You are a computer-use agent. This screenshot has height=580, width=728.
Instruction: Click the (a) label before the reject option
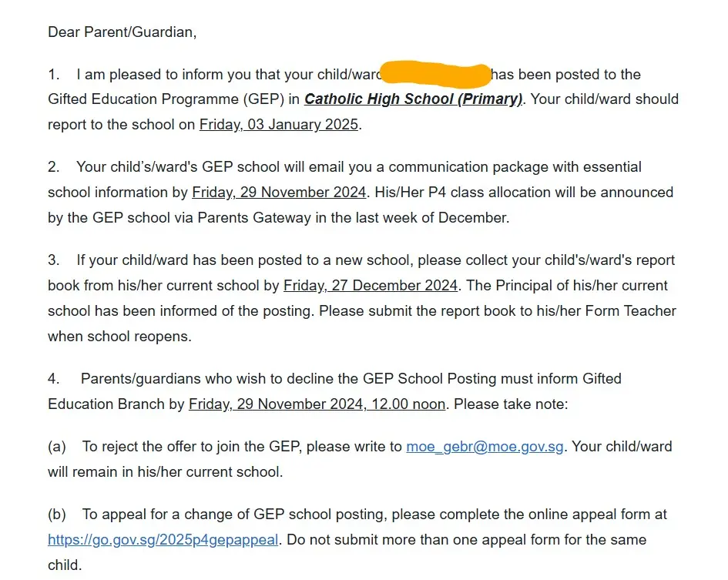pyautogui.click(x=56, y=447)
